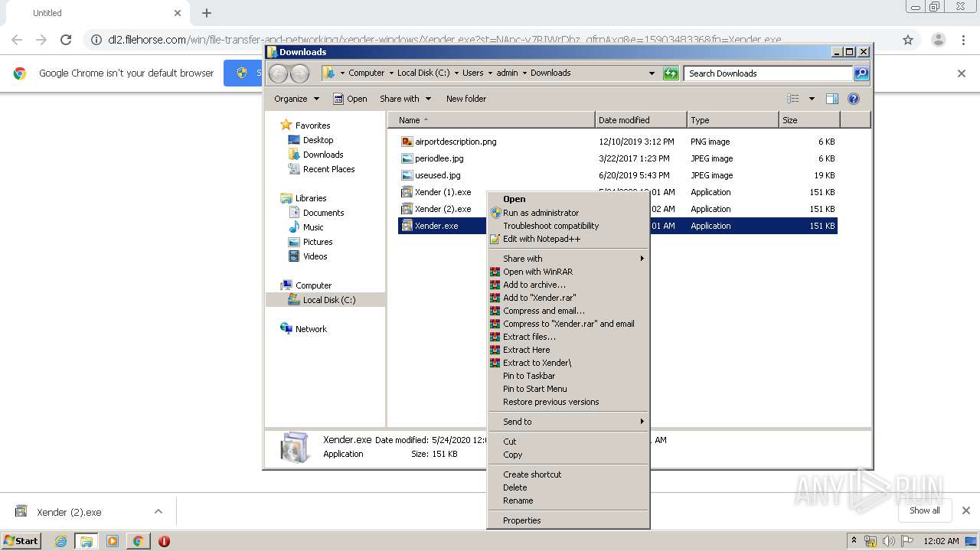Select Extract Here

tap(568, 350)
